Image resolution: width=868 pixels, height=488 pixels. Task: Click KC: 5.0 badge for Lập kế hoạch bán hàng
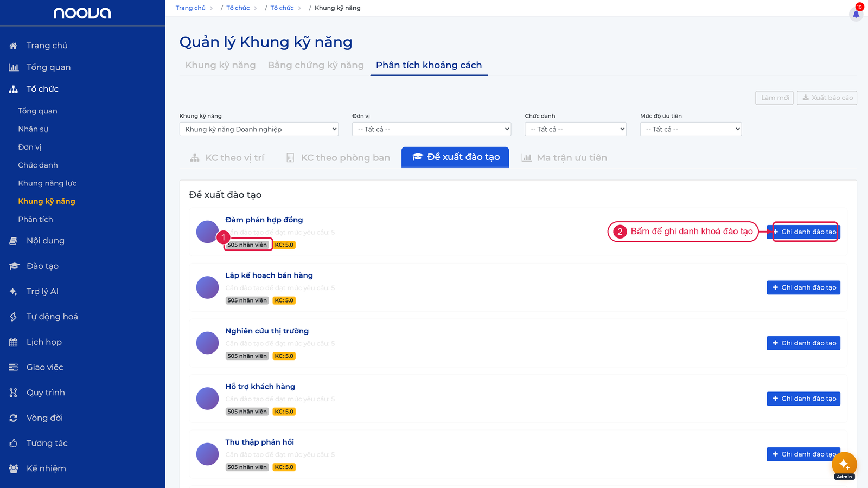click(x=284, y=300)
